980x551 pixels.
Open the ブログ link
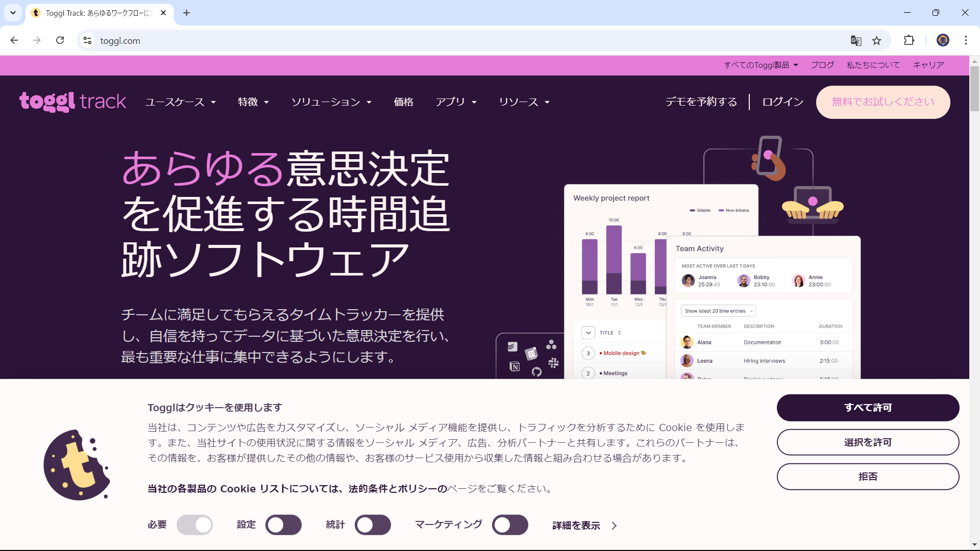[822, 65]
